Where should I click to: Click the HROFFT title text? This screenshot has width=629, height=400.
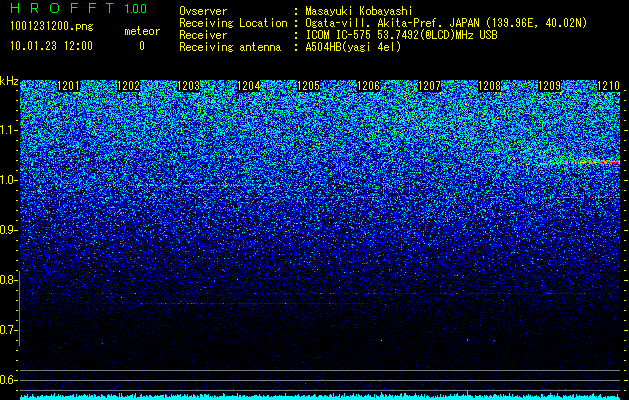click(62, 8)
